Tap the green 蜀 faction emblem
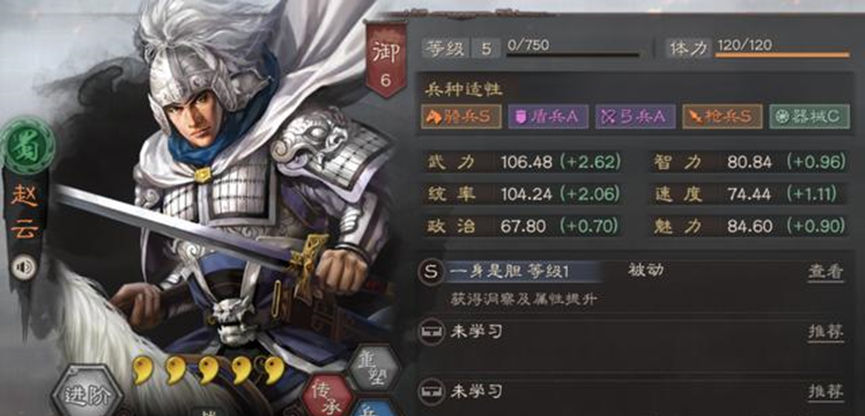865x416 pixels. pyautogui.click(x=28, y=146)
